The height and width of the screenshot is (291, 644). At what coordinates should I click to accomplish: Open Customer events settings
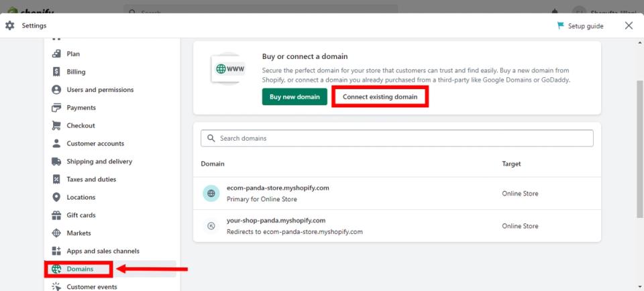[x=92, y=287]
